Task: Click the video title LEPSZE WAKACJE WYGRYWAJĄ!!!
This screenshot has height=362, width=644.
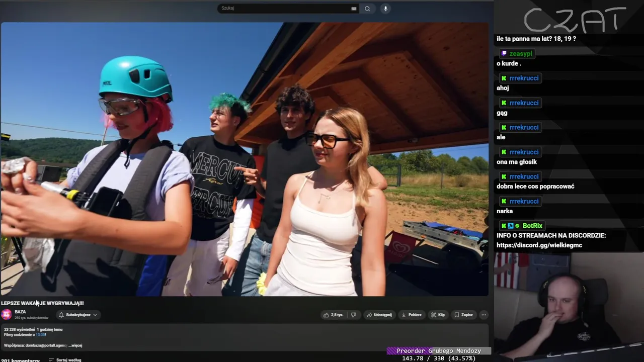Action: (42, 303)
